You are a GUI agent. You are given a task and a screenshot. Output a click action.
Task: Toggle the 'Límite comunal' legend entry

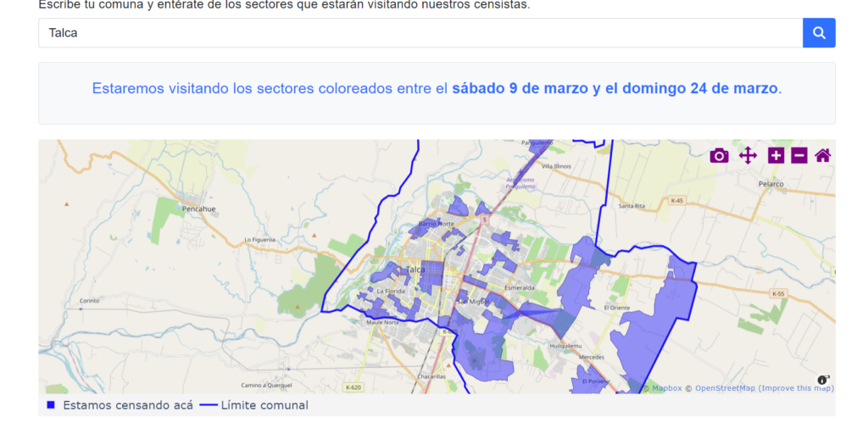[264, 405]
